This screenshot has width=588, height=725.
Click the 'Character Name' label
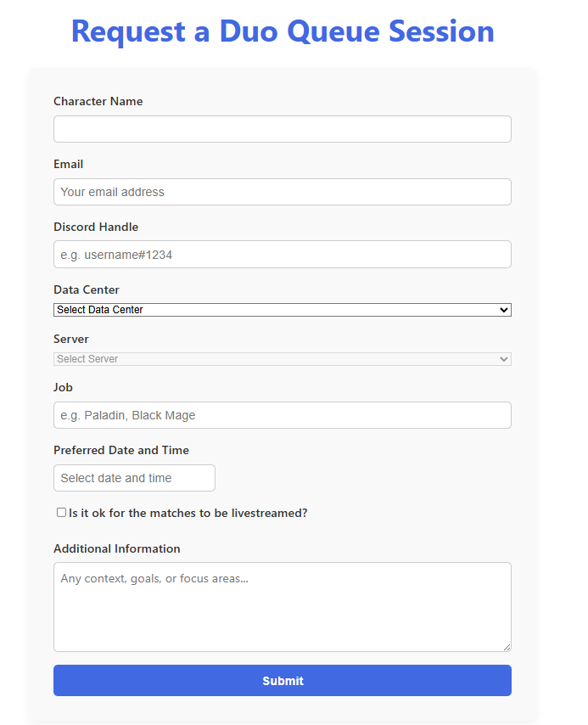coord(98,101)
